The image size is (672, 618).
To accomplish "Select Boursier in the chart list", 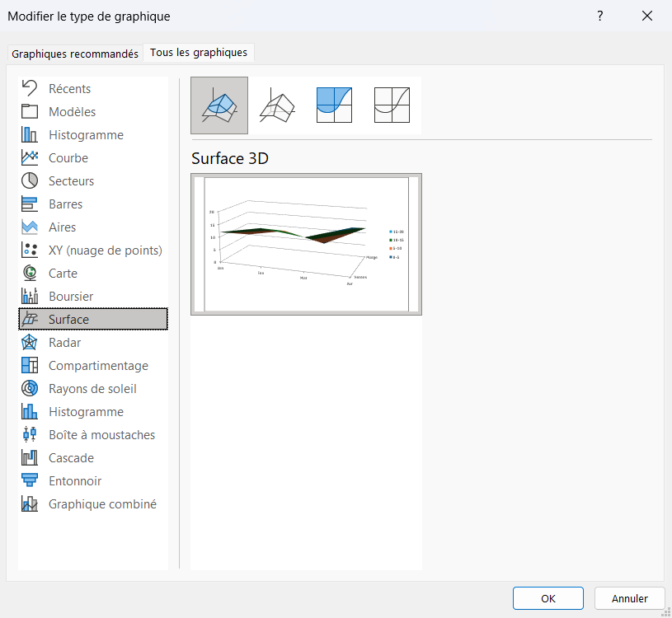I will click(71, 297).
